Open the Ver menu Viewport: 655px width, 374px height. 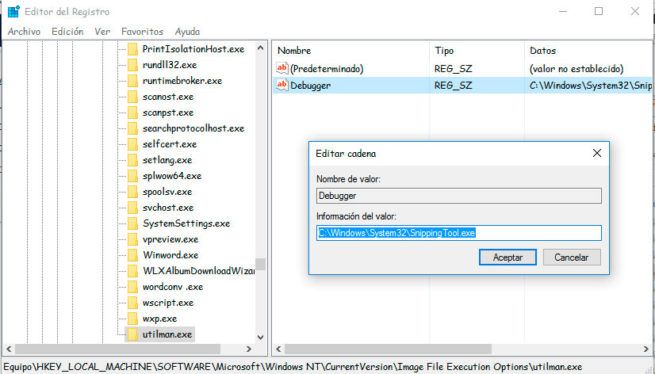(x=102, y=31)
